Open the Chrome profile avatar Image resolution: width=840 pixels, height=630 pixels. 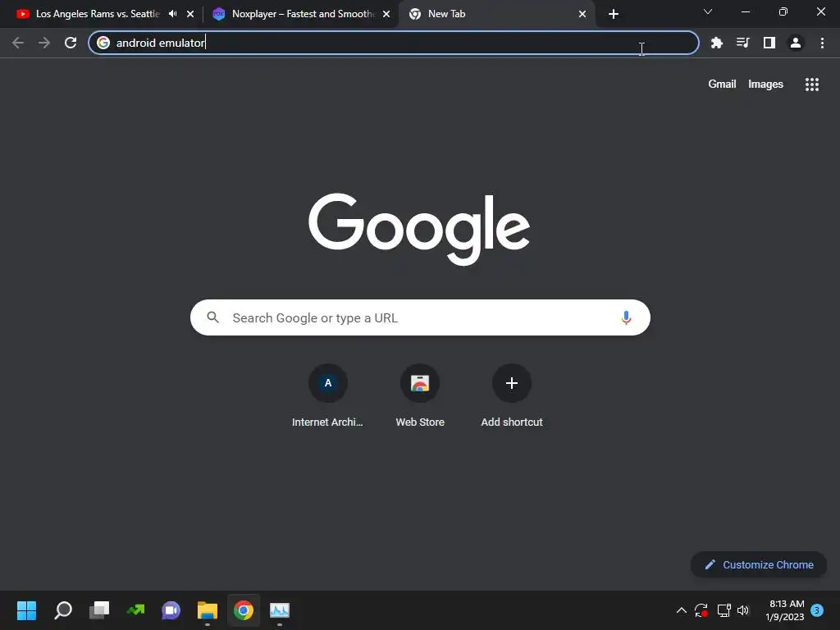pos(796,43)
